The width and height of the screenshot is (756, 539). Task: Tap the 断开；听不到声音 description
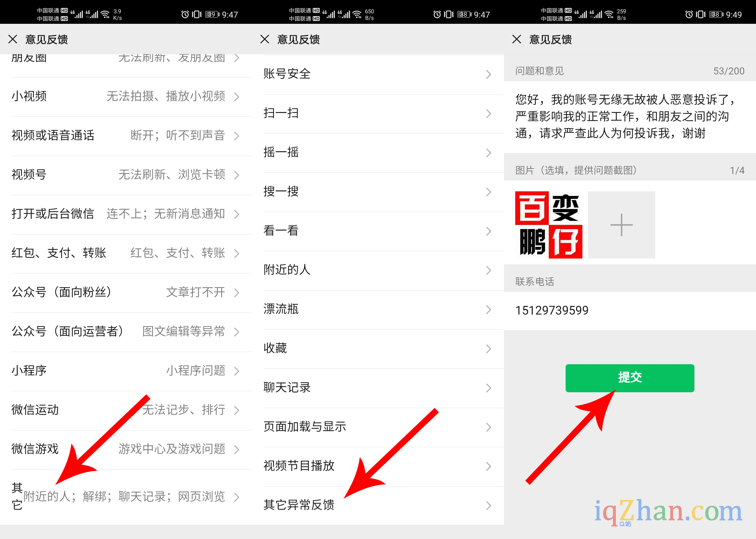178,135
